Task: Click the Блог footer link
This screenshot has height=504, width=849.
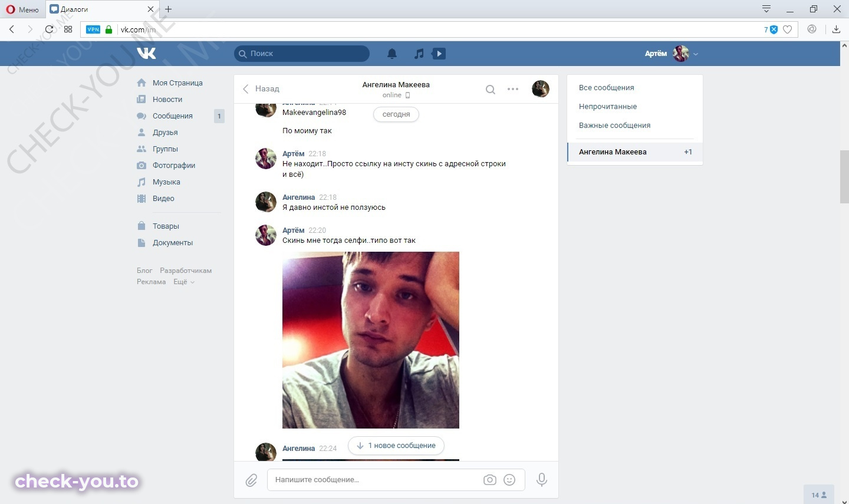Action: [144, 271]
